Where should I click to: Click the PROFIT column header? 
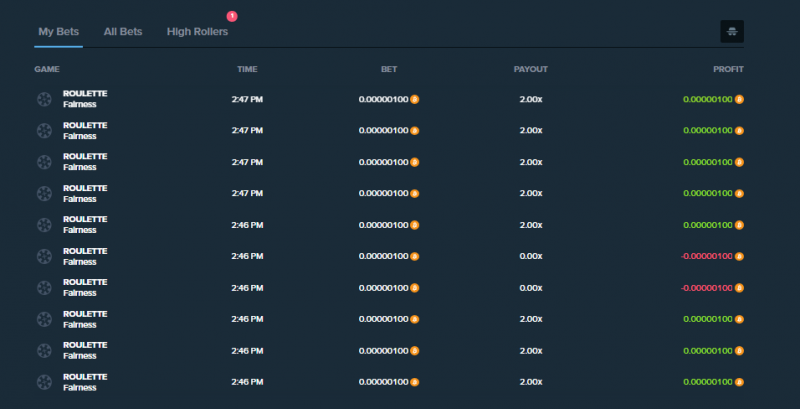[x=729, y=69]
